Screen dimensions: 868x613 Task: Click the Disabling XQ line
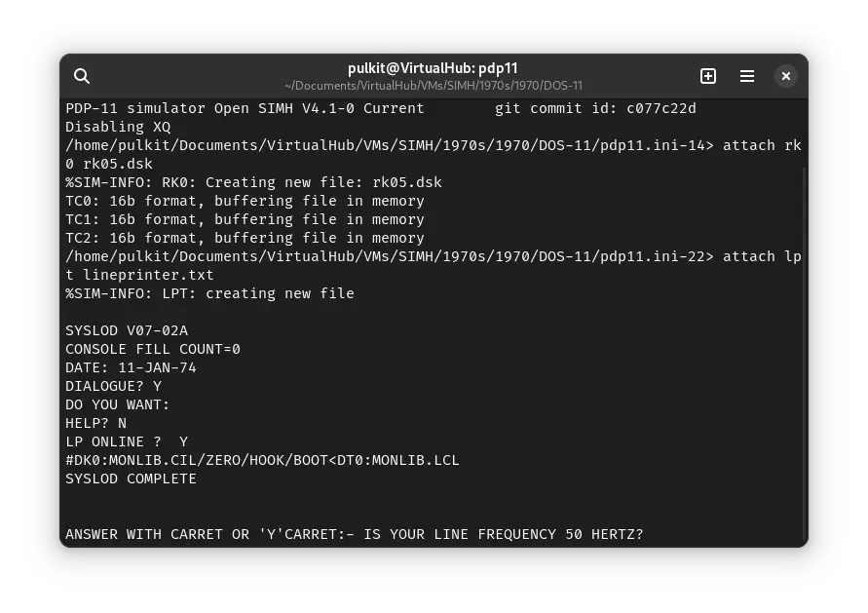[118, 127]
